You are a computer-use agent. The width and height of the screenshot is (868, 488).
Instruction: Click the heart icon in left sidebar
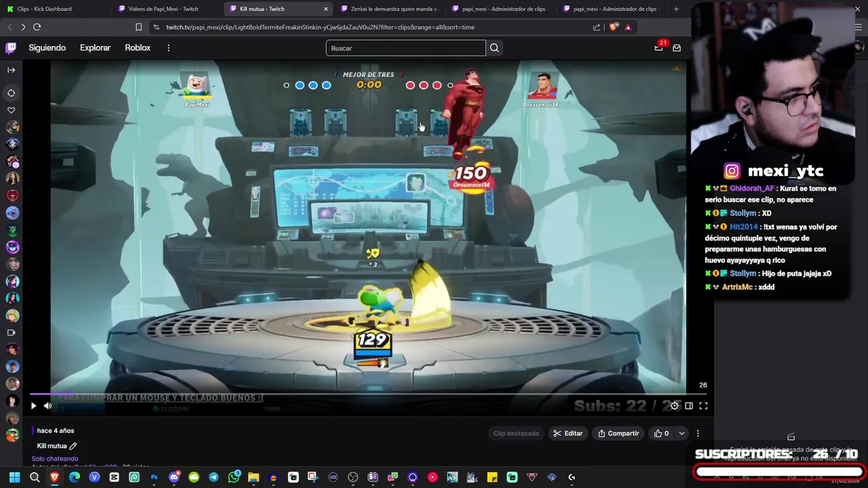click(x=11, y=110)
